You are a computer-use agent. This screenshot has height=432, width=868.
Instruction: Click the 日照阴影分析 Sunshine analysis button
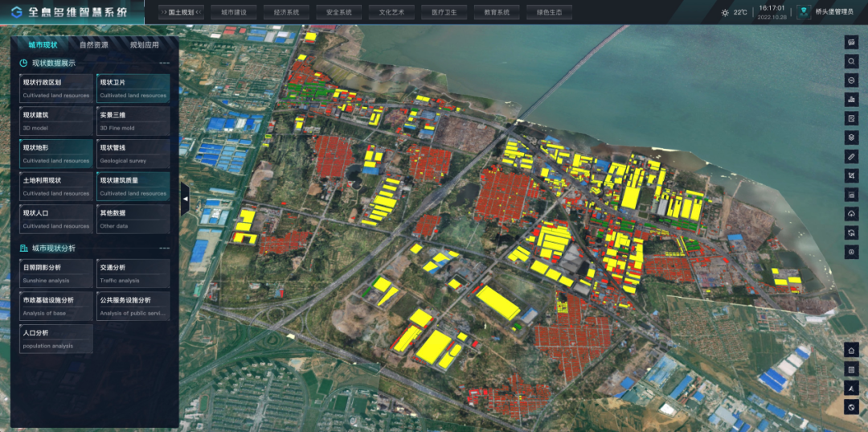[55, 273]
